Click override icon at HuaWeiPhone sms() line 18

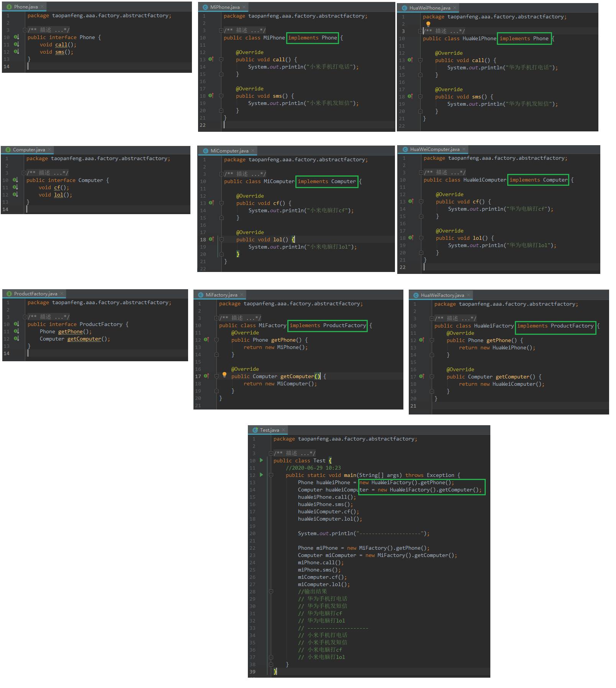(410, 97)
